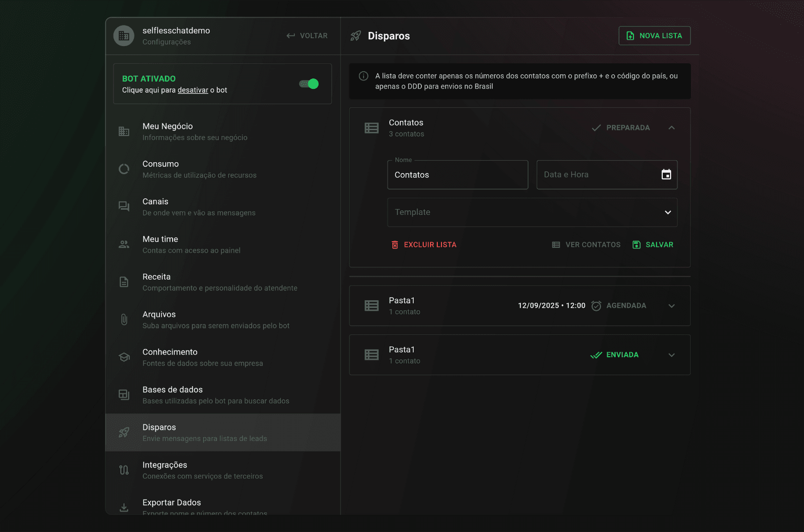Click the '12/09/2025 • 12:00' date text
804x532 pixels.
(x=552, y=305)
